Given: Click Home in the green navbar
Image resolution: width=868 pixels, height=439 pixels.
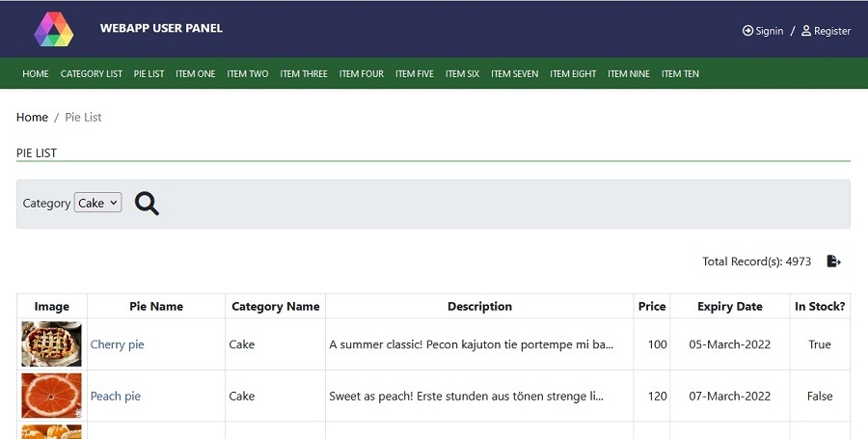Looking at the screenshot, I should 36,74.
